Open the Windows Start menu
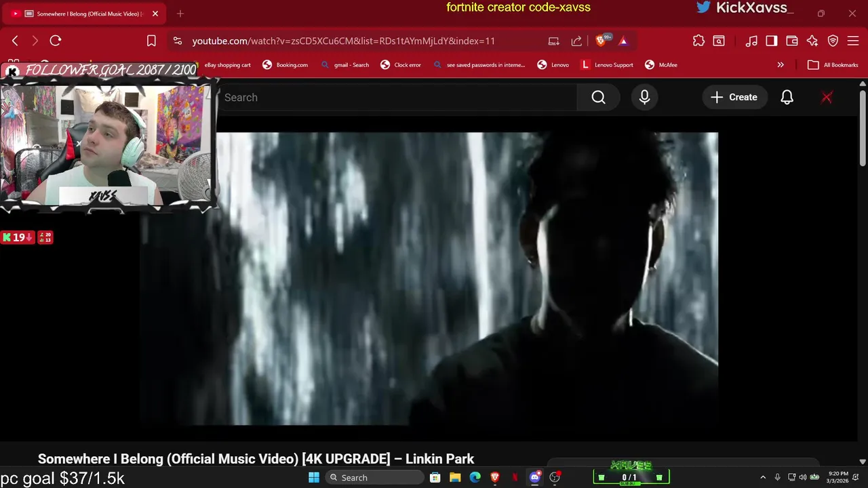 click(314, 477)
